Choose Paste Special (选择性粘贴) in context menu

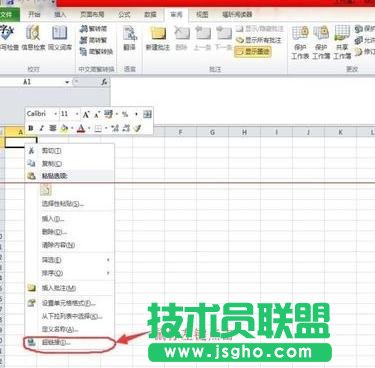pos(70,204)
